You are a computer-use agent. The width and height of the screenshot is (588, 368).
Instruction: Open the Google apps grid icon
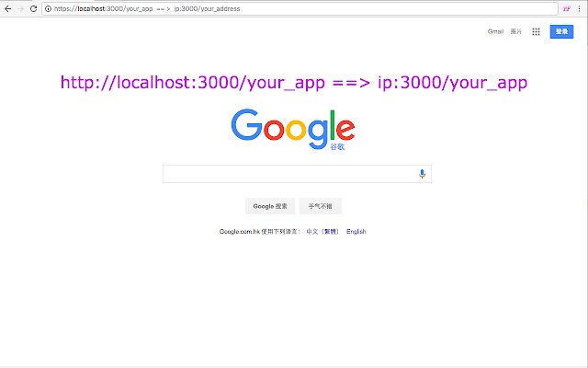click(x=536, y=32)
